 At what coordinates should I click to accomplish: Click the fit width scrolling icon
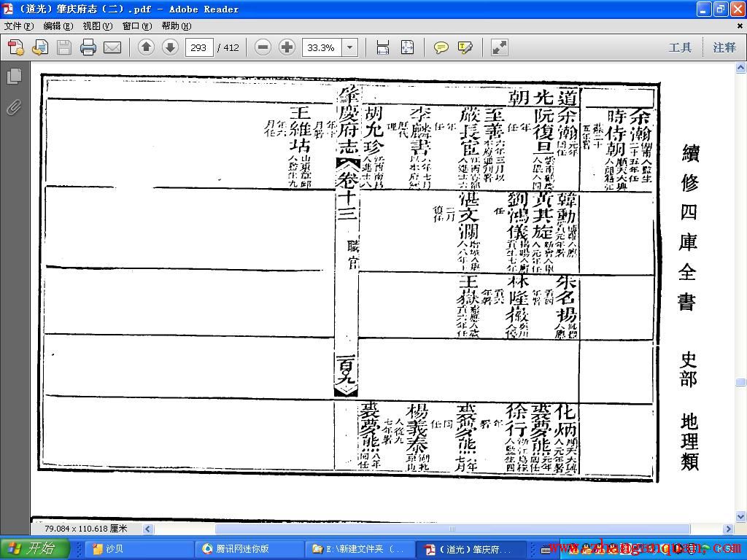[x=383, y=47]
